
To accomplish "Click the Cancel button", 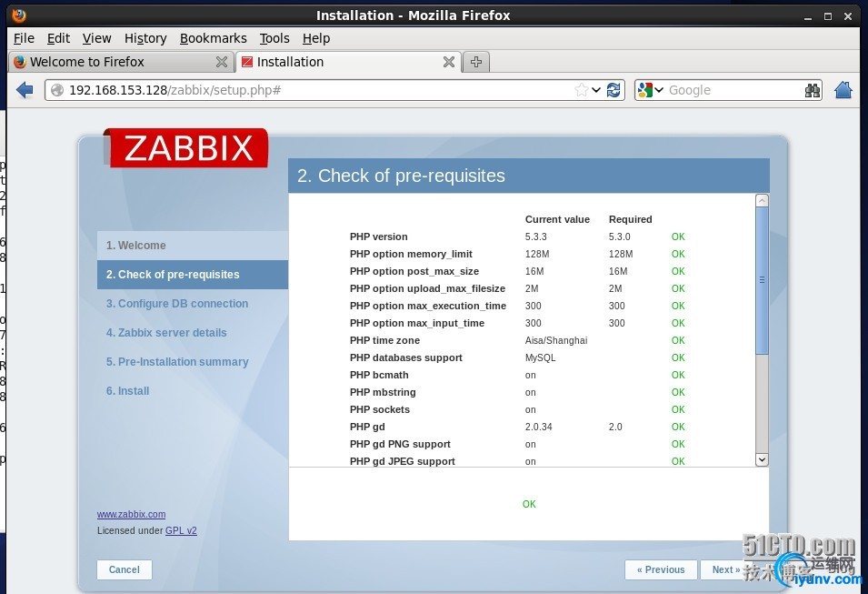I will click(125, 569).
